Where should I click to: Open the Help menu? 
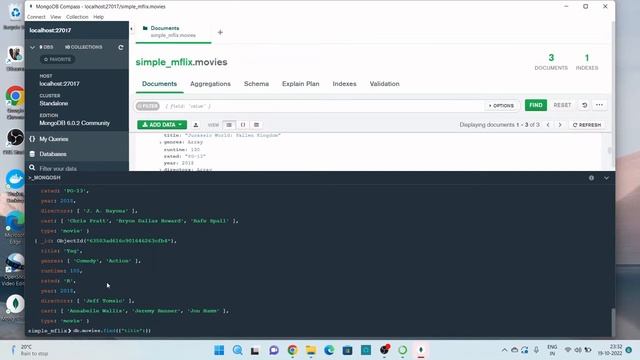[98, 17]
